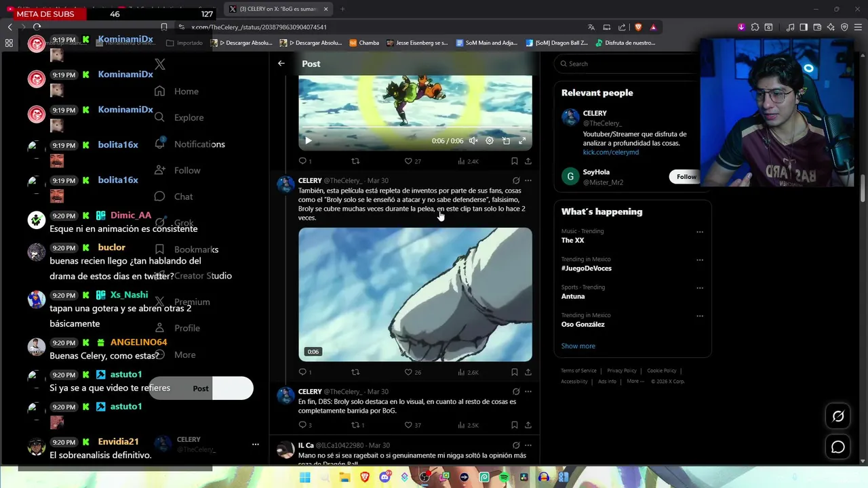Open Discord from the taskbar

(x=385, y=477)
